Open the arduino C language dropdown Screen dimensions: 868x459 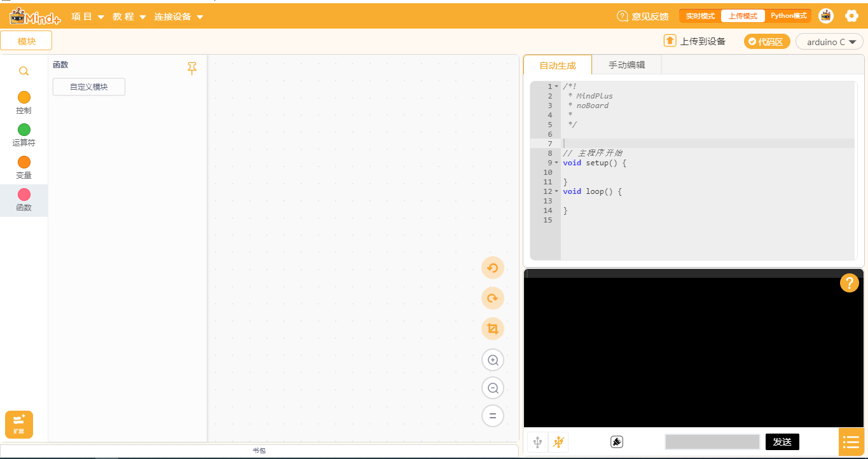[829, 42]
